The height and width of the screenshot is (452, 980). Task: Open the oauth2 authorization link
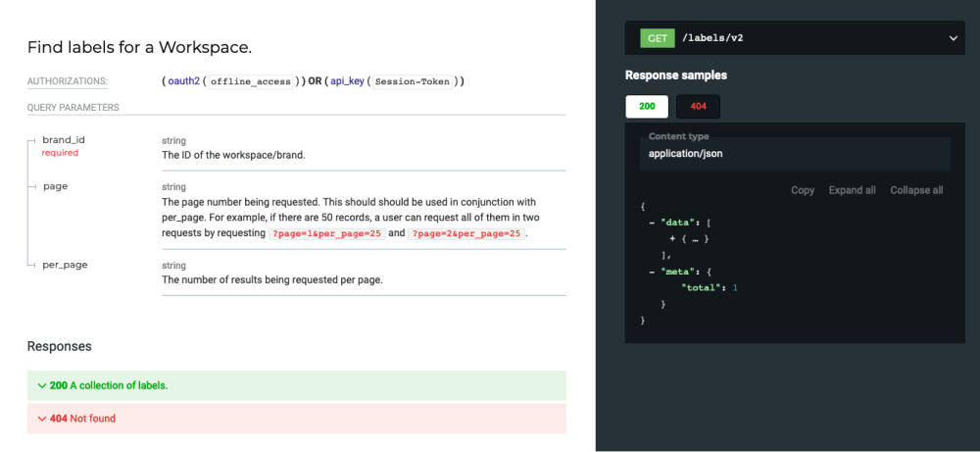183,81
